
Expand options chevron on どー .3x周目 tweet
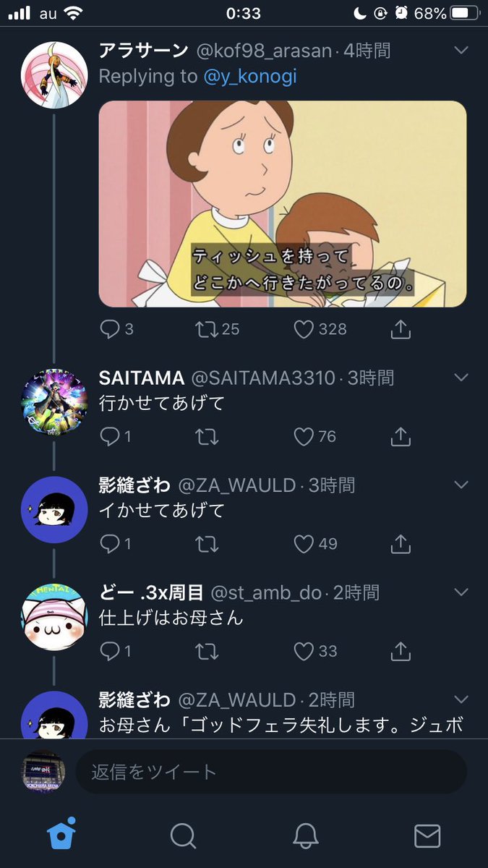(461, 592)
